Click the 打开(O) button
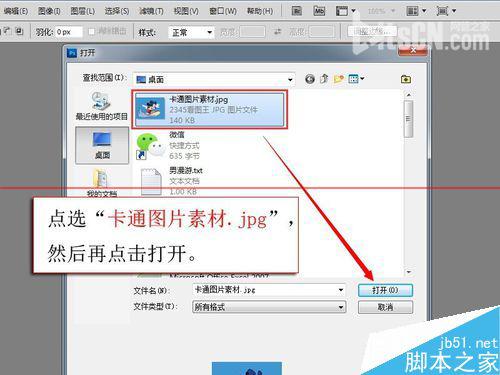 (x=385, y=290)
